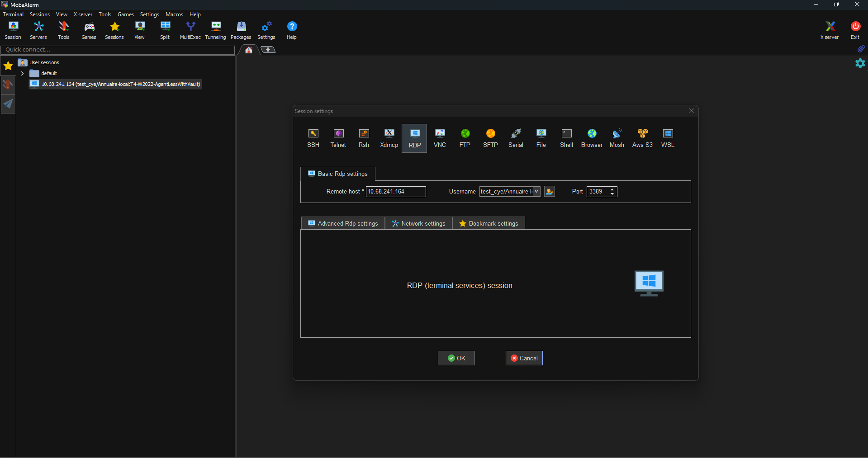
Task: Open the Macros menu
Action: click(x=174, y=14)
